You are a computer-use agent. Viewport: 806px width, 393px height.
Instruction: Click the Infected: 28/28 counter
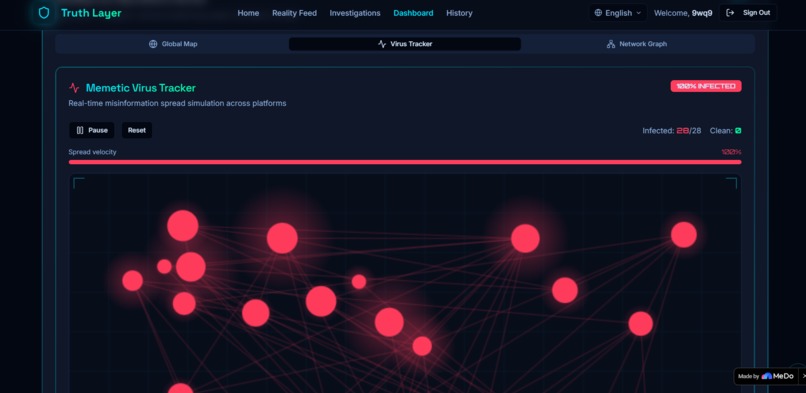[x=671, y=131]
